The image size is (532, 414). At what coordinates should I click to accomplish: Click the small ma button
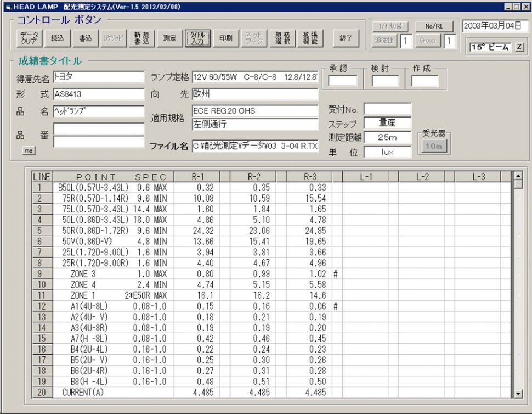click(x=29, y=150)
